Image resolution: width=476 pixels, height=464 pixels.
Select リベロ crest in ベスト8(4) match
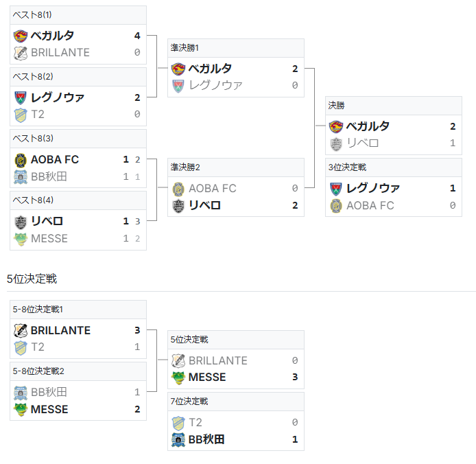pos(21,222)
